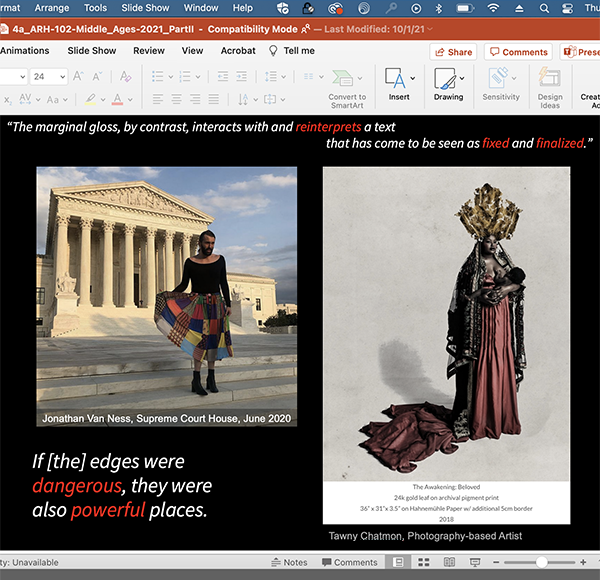Viewport: 600px width, 580px height.
Task: Center the text
Action: tap(176, 99)
